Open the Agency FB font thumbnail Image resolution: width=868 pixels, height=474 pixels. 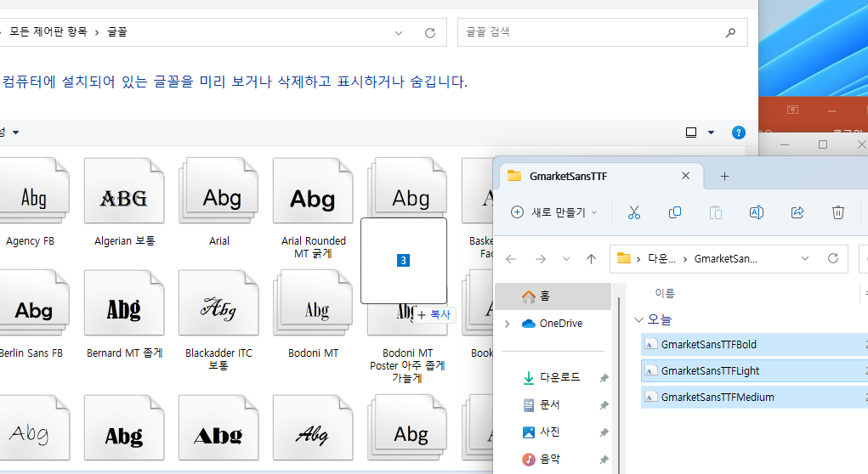34,191
